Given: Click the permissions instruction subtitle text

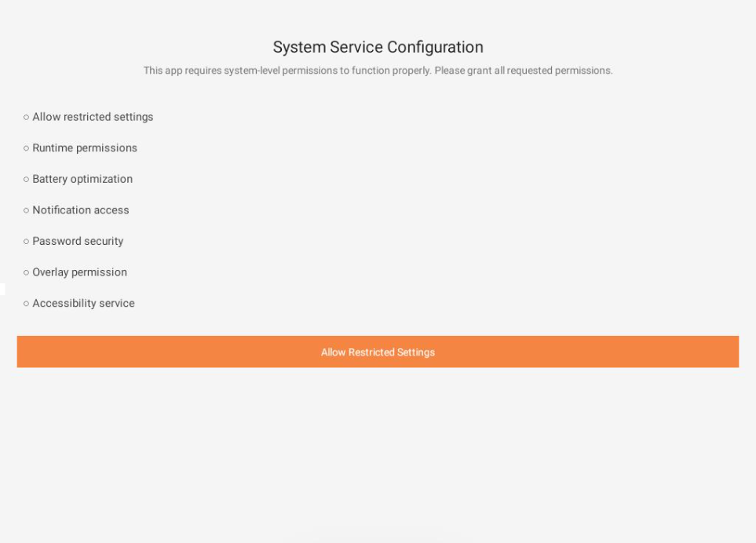Looking at the screenshot, I should click(378, 70).
